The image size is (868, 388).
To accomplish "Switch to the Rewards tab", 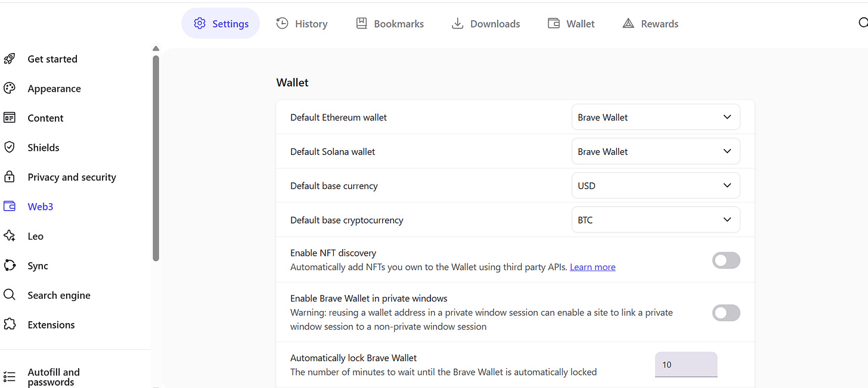I will point(650,23).
